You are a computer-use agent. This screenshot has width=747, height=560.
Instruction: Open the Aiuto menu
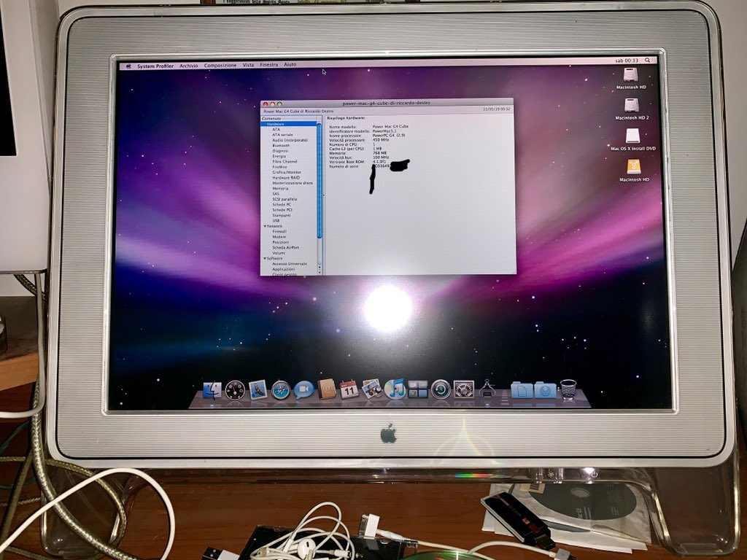290,64
